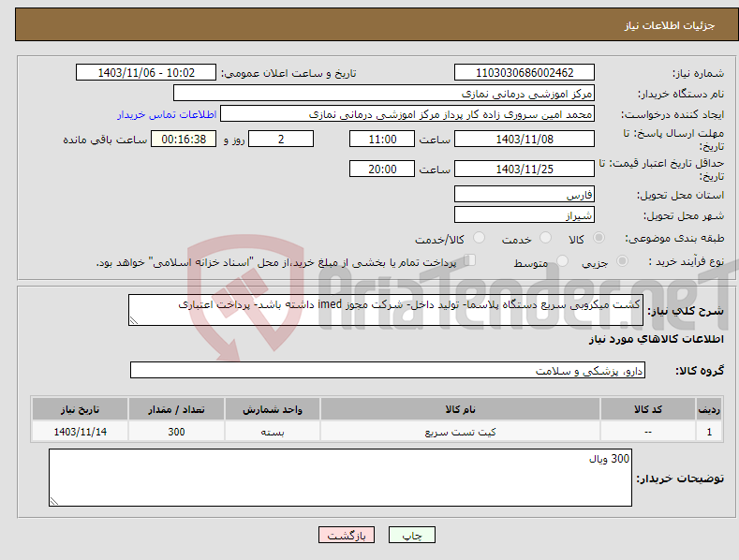The height and width of the screenshot is (560, 739).
Task: Click the تاریخ نیاز column header
Action: tap(81, 409)
